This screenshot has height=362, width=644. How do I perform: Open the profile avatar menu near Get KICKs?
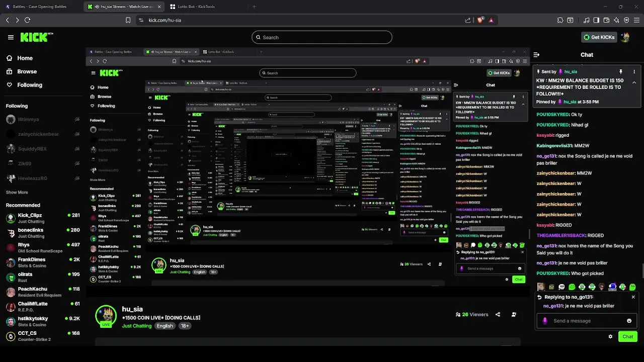pyautogui.click(x=625, y=37)
